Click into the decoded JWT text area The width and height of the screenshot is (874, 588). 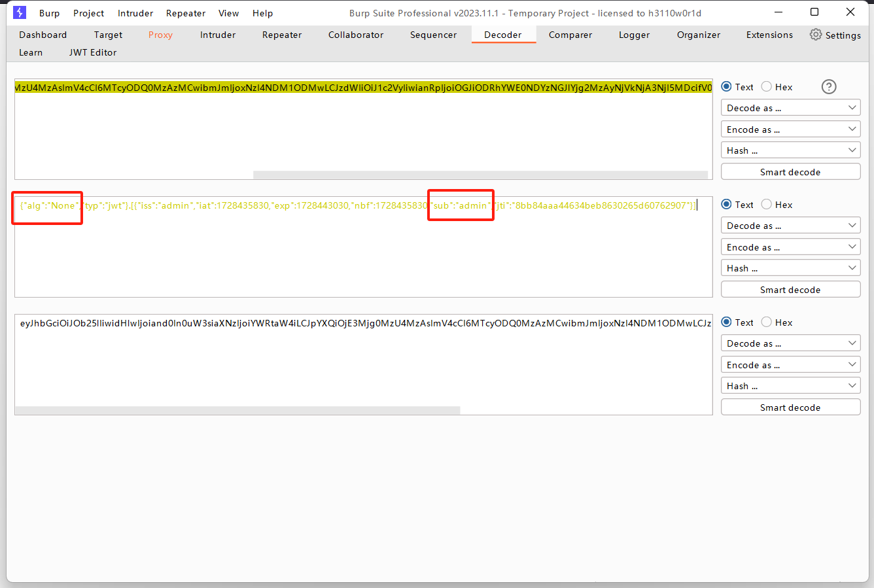[x=363, y=255]
